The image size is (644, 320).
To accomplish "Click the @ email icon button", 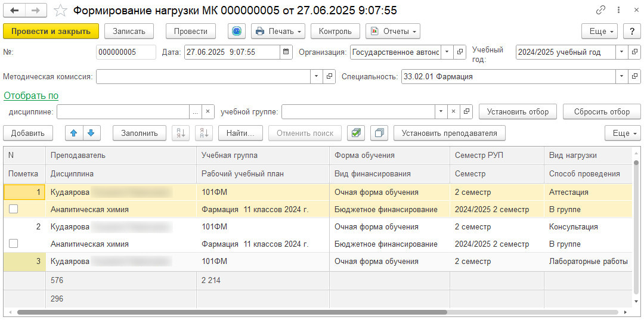I will point(236,31).
